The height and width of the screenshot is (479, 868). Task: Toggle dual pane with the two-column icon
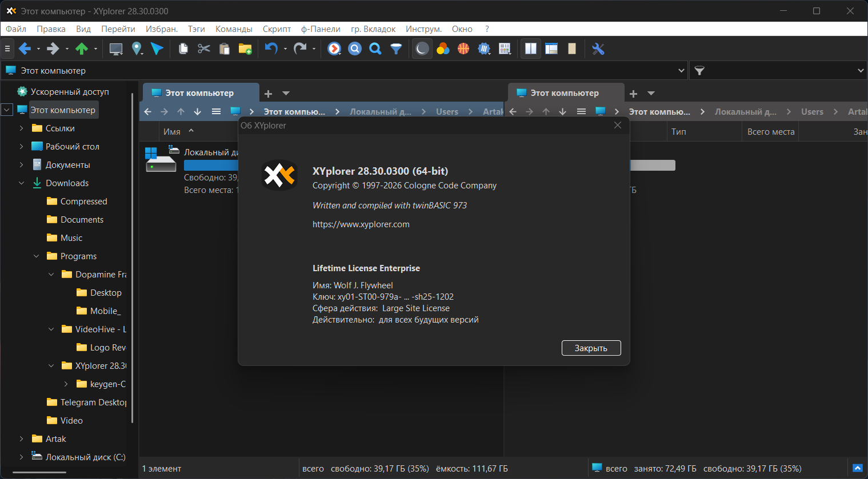pos(531,49)
